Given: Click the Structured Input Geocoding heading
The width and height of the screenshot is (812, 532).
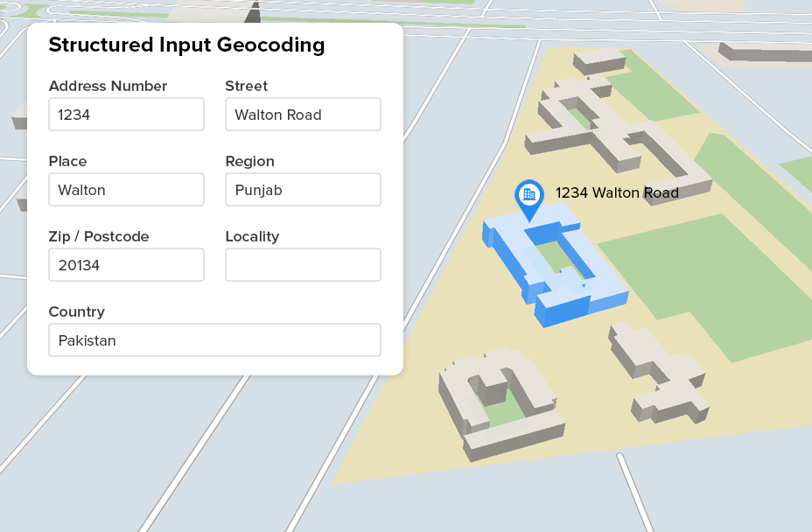Looking at the screenshot, I should (186, 45).
